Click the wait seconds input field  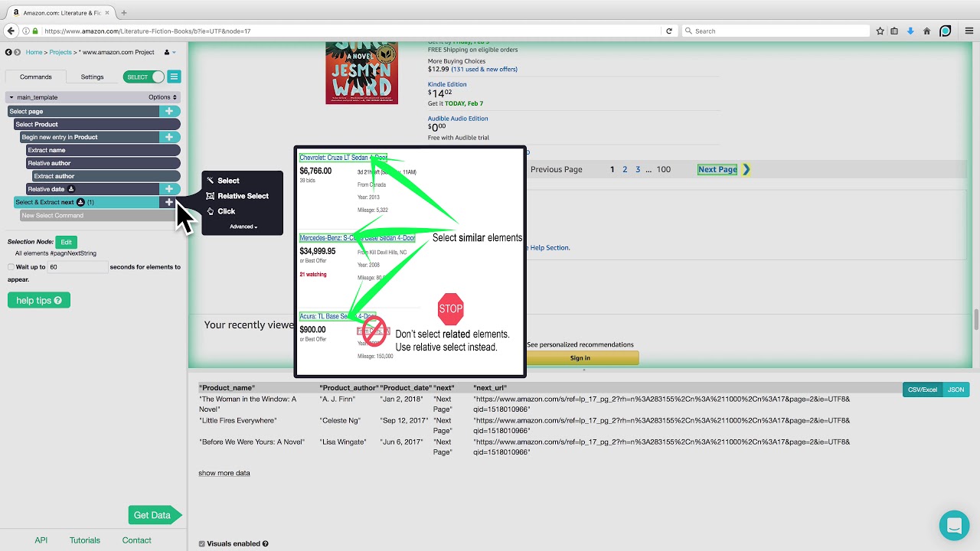click(77, 267)
